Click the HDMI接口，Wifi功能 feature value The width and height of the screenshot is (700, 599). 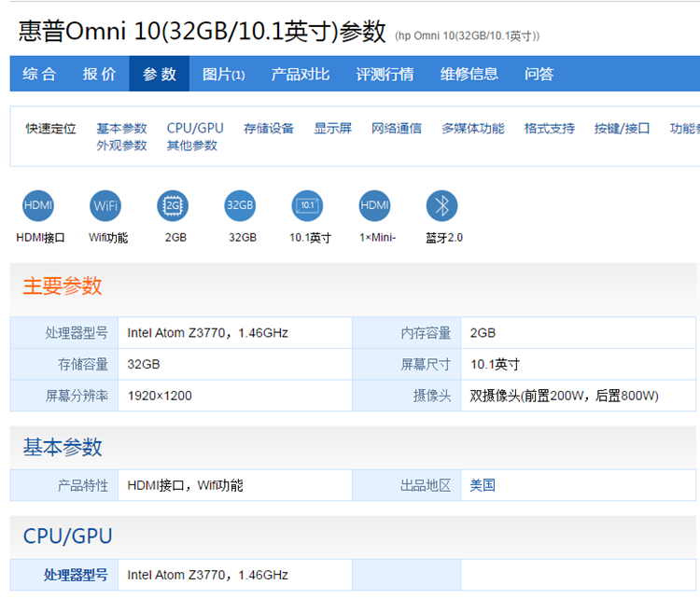186,485
